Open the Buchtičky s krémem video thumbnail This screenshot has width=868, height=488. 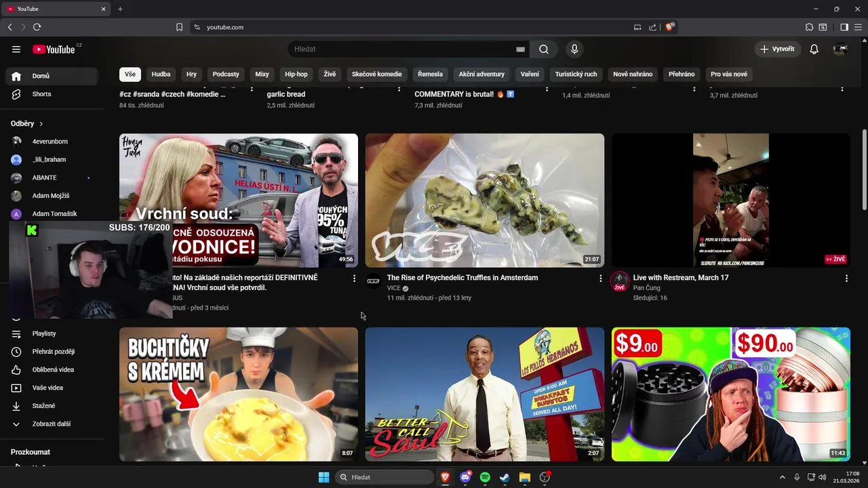click(x=239, y=394)
